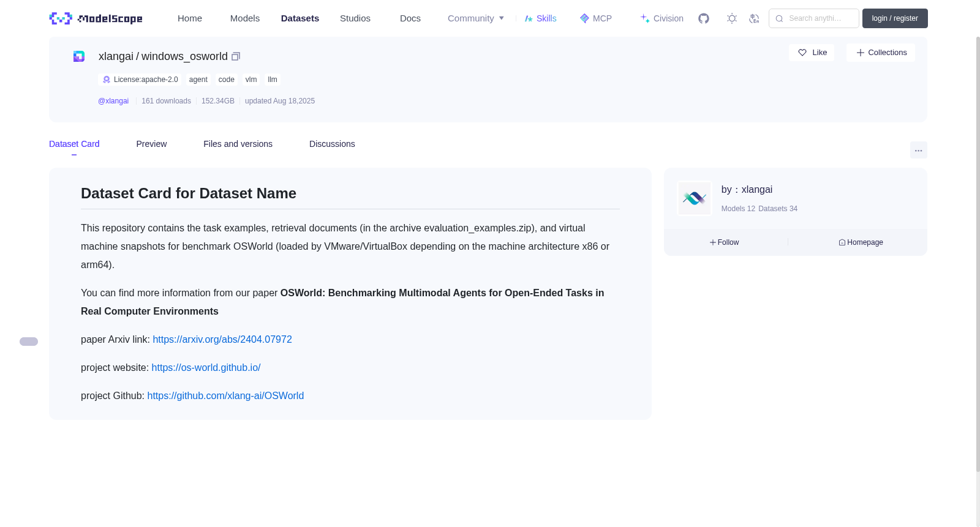Screen dimensions: 980x527
Task: Switch to the Dataset Card tab
Action: (74, 144)
